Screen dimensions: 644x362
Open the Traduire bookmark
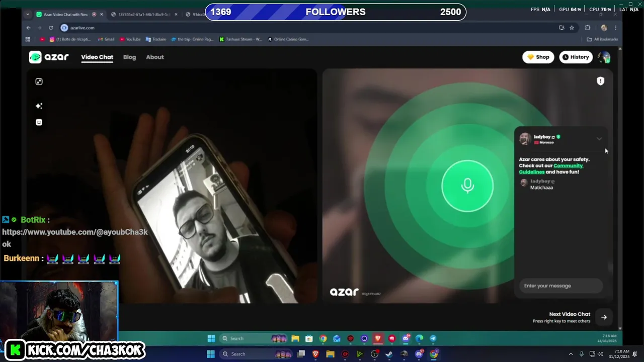pos(156,39)
